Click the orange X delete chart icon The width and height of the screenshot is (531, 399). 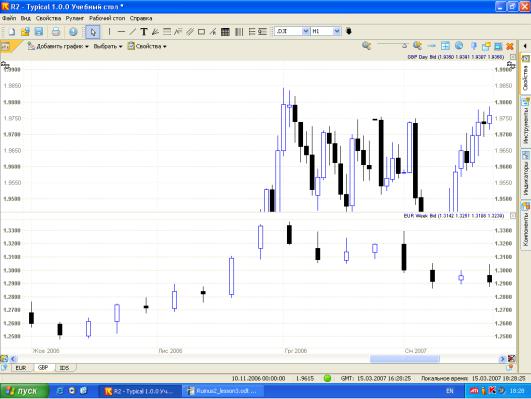click(x=509, y=46)
